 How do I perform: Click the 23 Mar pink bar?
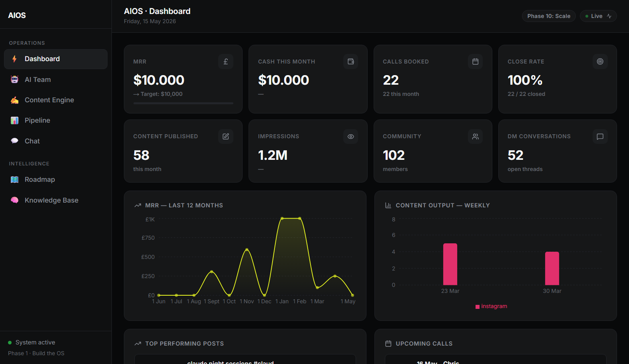(450, 264)
